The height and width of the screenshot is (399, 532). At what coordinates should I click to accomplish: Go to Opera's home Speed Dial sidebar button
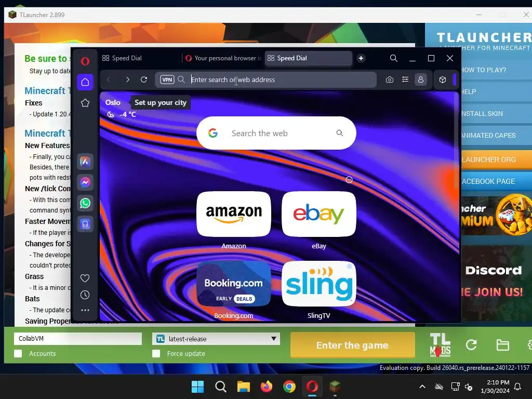[85, 82]
